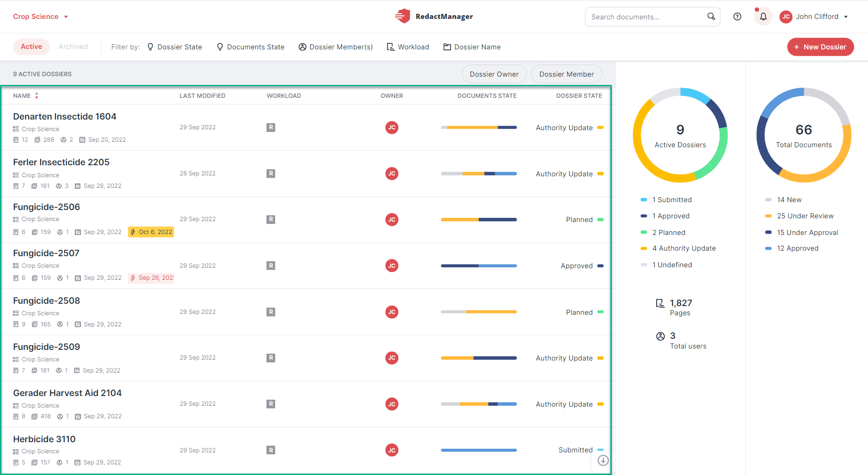The image size is (868, 475).
Task: Open the Workload filter dropdown
Action: 408,47
